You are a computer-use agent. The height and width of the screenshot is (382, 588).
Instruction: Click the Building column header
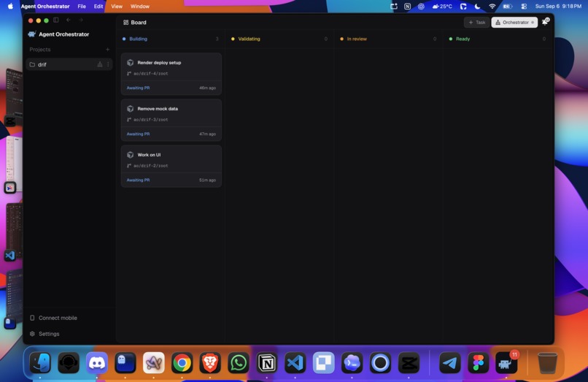[x=138, y=39]
